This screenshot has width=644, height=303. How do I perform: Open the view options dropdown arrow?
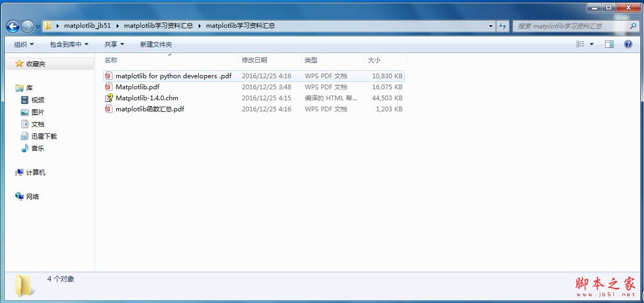[x=591, y=45]
